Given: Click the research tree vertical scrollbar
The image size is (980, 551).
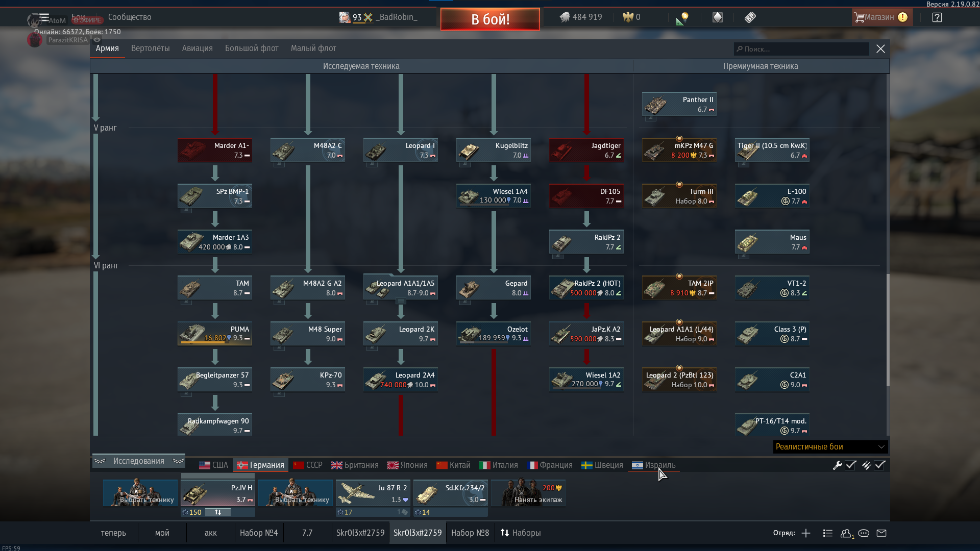Looking at the screenshot, I should [x=888, y=330].
